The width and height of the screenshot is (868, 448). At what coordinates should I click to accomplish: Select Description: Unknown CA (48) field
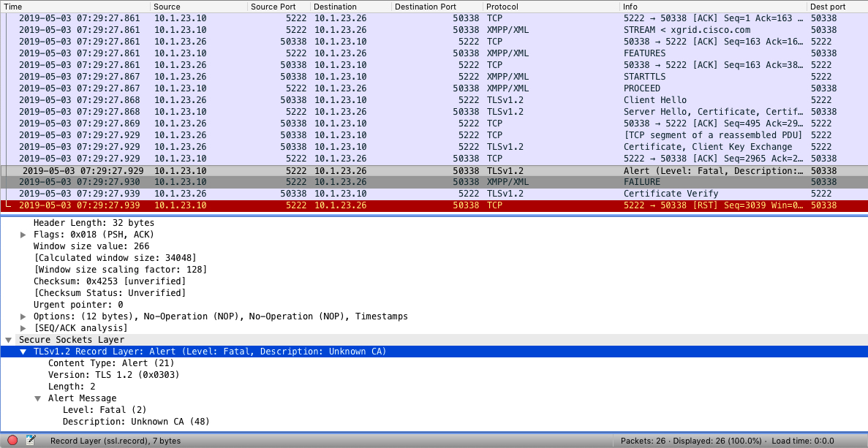pyautogui.click(x=135, y=422)
